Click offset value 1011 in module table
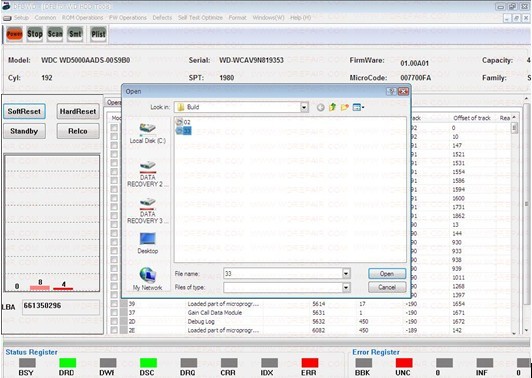This screenshot has height=378, width=532. coord(458,278)
